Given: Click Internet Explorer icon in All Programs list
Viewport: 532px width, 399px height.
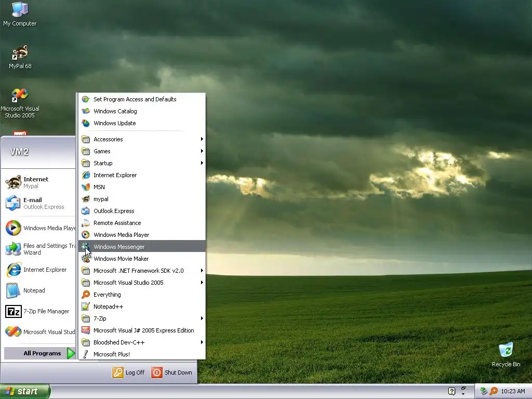Looking at the screenshot, I should click(x=86, y=175).
